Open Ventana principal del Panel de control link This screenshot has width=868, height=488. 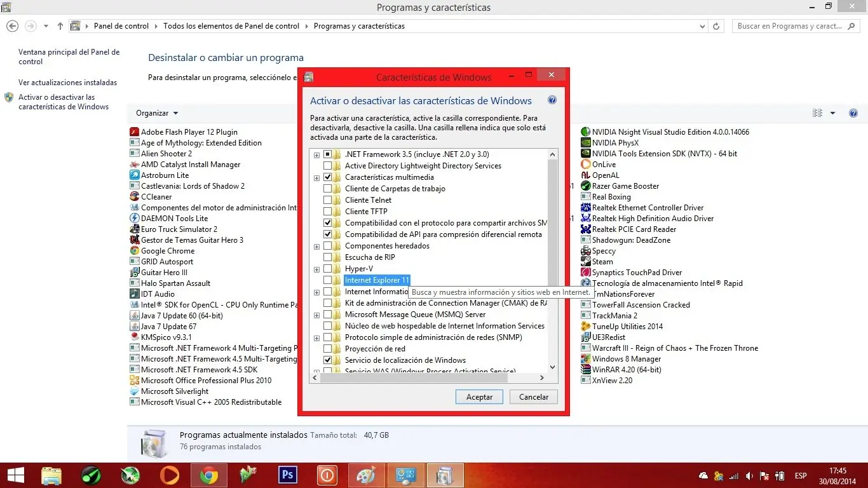click(x=69, y=57)
